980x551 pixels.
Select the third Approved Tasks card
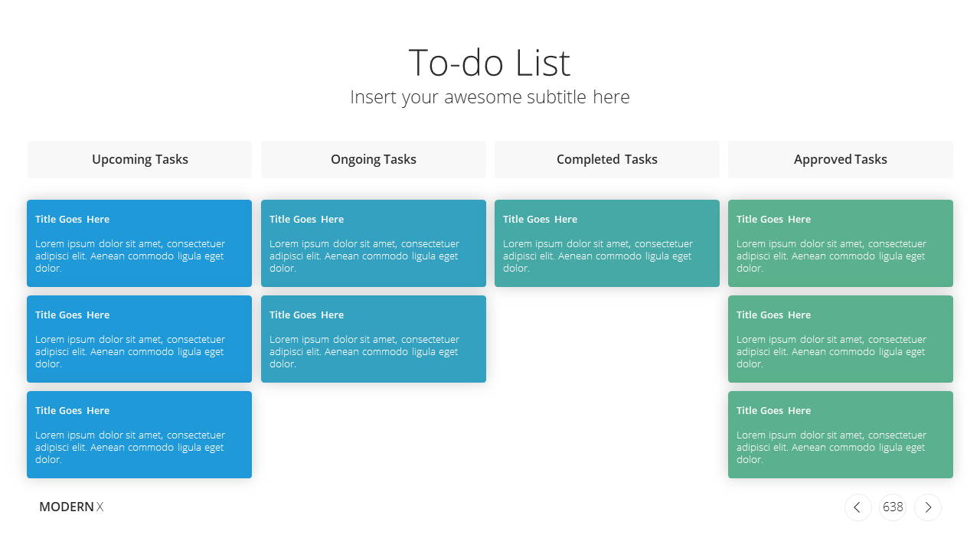(x=841, y=435)
